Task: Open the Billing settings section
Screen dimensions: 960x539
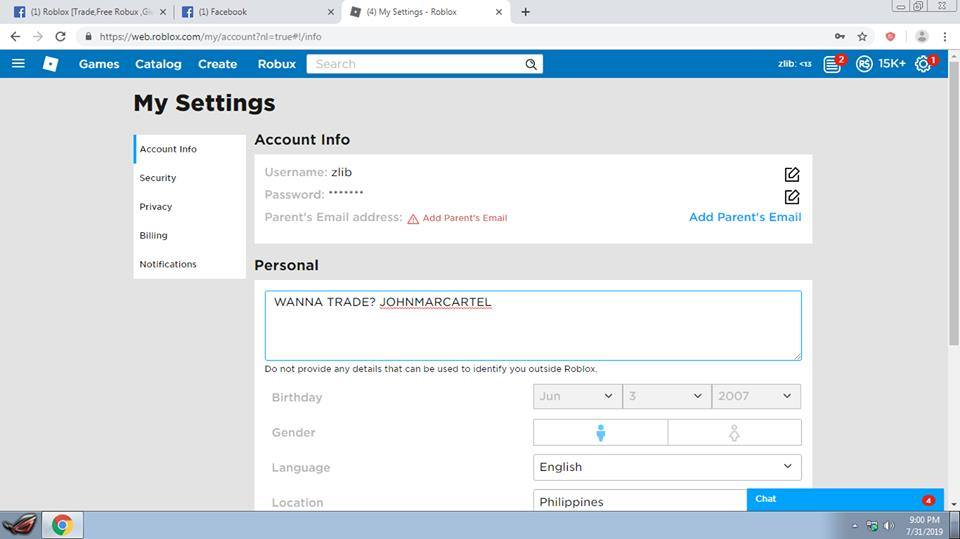Action: [x=189, y=235]
